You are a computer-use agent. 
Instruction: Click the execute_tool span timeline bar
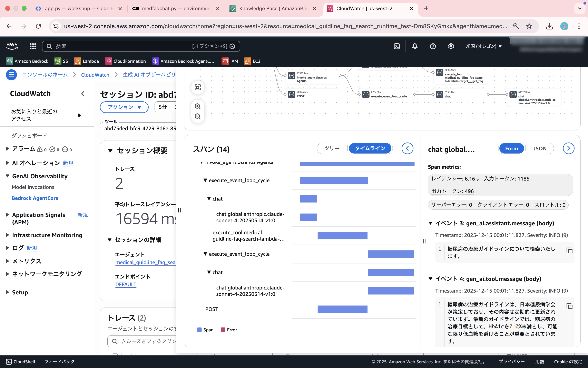[342, 236]
